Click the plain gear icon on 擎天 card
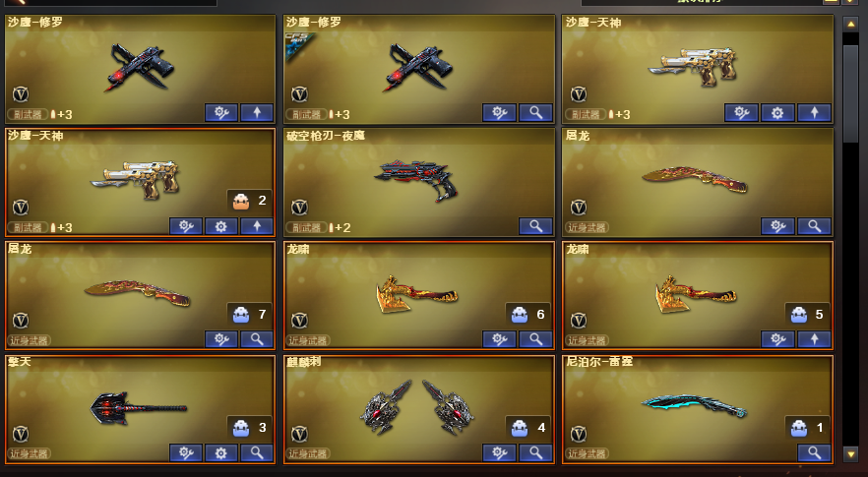The width and height of the screenshot is (868, 477). [220, 452]
